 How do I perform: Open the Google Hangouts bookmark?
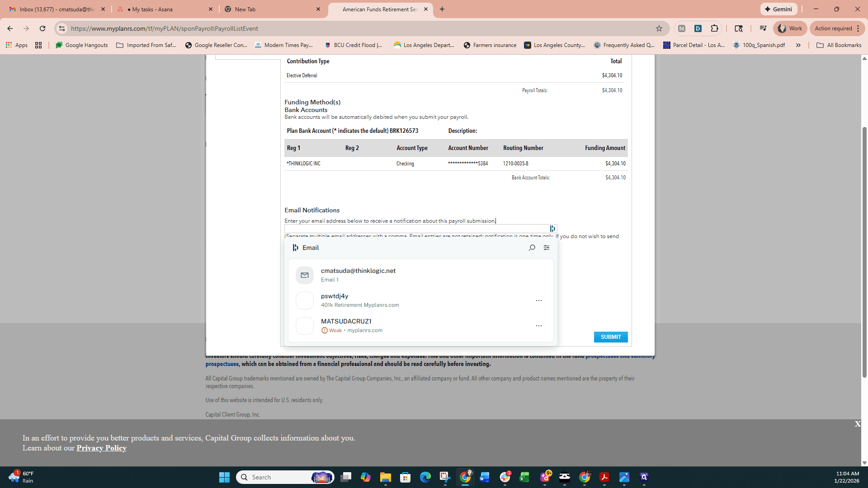82,45
